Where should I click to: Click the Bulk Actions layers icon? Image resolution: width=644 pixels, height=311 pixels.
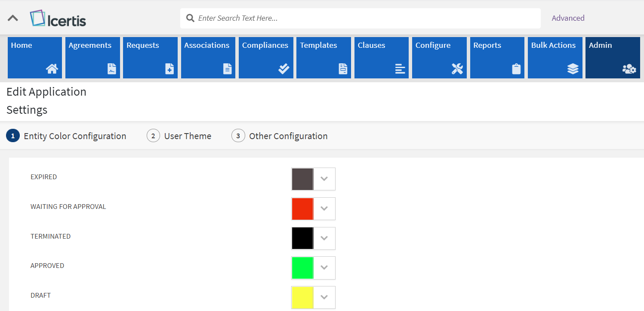tap(573, 69)
